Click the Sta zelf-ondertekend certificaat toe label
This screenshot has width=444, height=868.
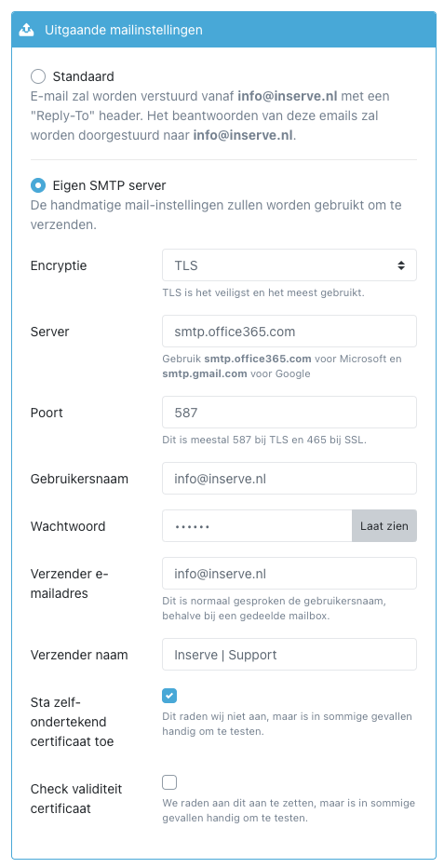click(73, 723)
